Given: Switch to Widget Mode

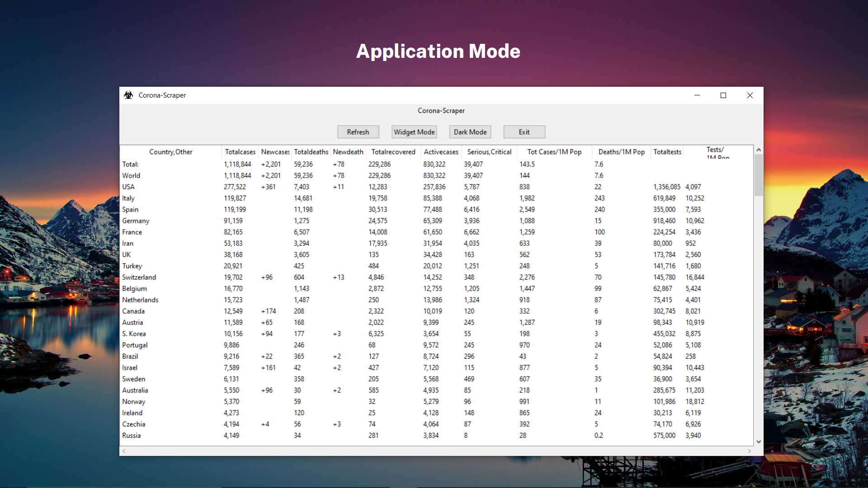Looking at the screenshot, I should click(414, 132).
